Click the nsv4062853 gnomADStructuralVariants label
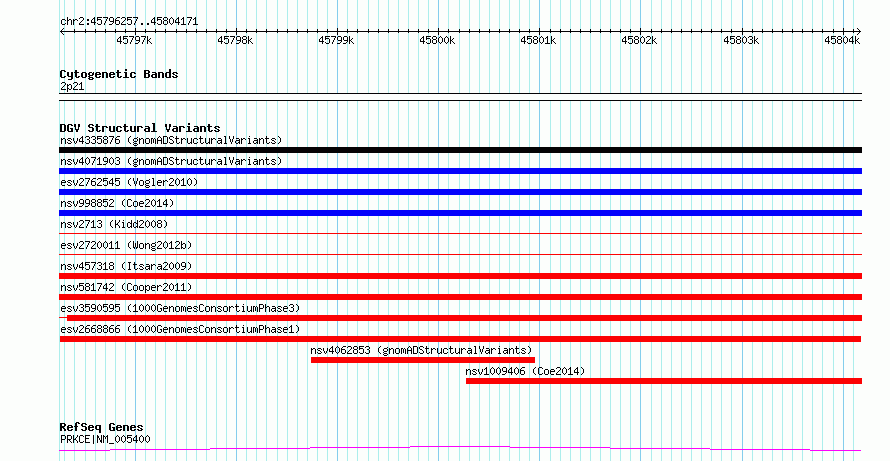Viewport: 890px width, 461px height. pos(421,350)
